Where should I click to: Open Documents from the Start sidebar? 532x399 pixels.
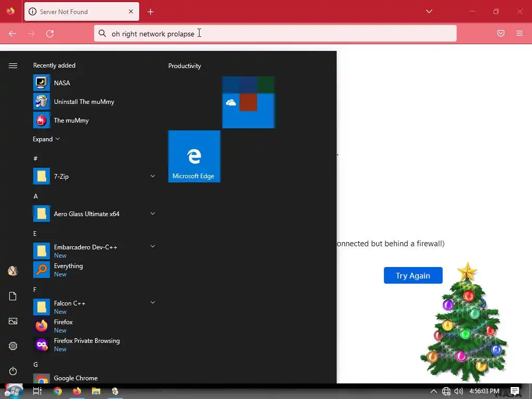coord(13,296)
